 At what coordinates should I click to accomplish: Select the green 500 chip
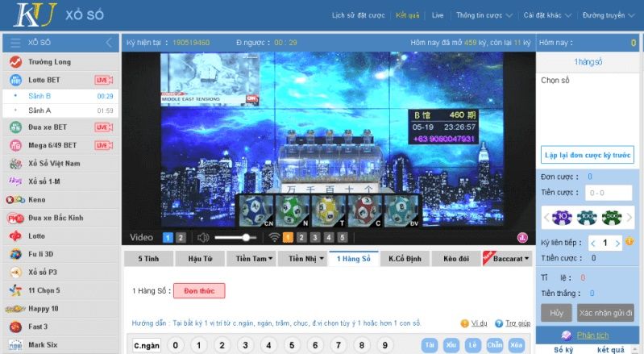point(612,217)
